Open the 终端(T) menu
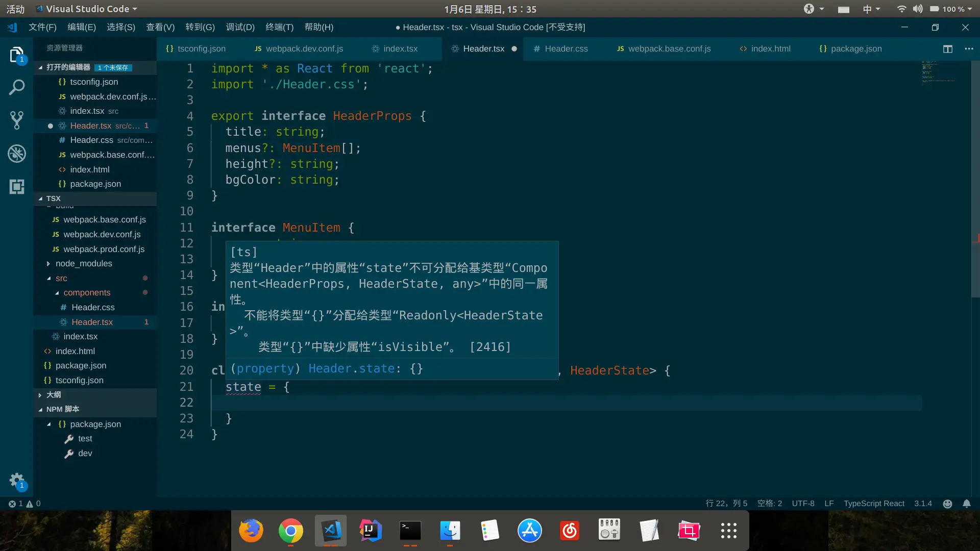This screenshot has height=551, width=980. [x=279, y=27]
